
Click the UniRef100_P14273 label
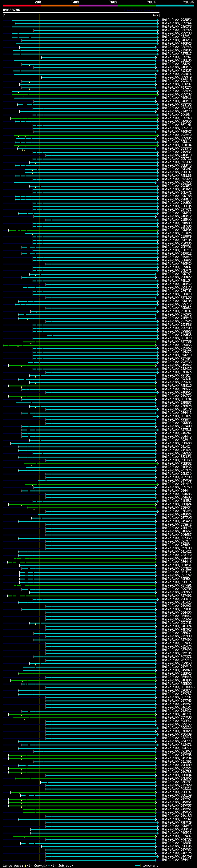[x=177, y=111]
